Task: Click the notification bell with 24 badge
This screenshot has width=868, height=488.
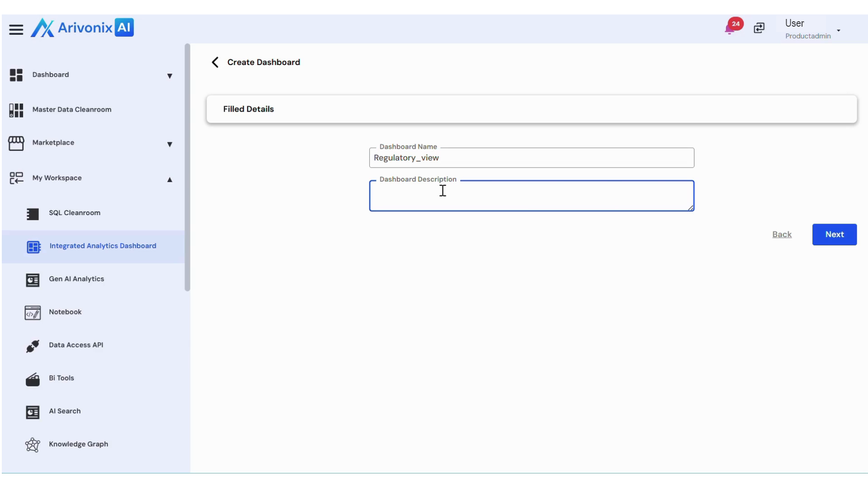Action: click(730, 28)
